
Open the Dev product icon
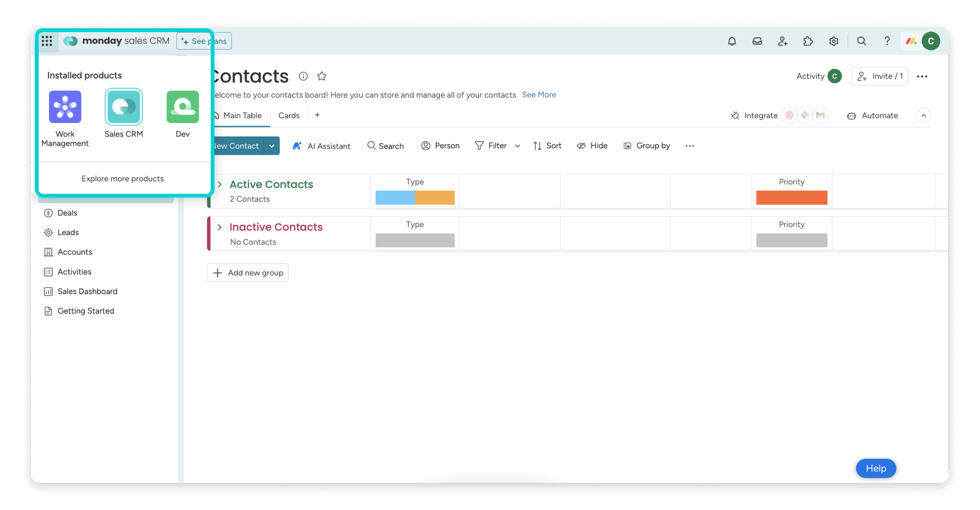click(x=182, y=107)
